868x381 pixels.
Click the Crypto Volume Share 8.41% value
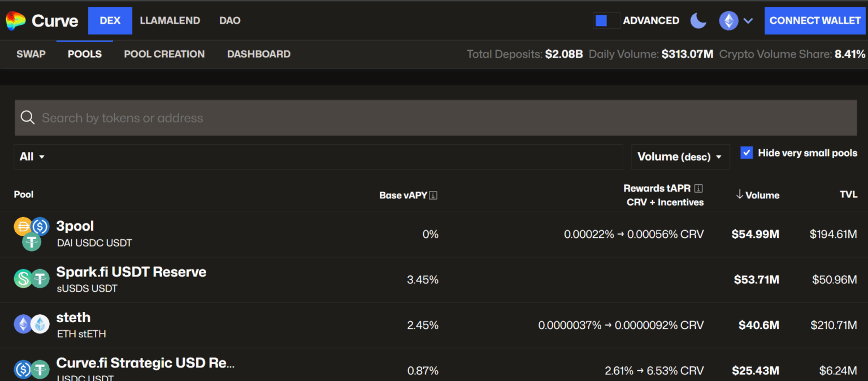point(850,54)
